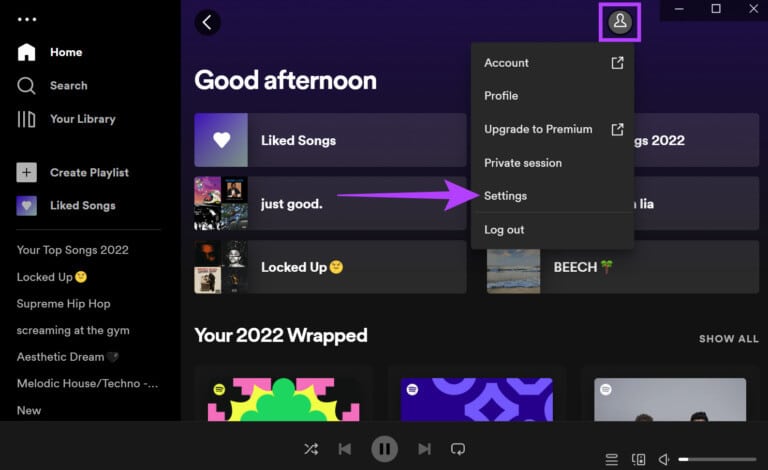Viewport: 768px width, 470px height.
Task: Click the BEECH beach cover image
Action: [x=513, y=271]
